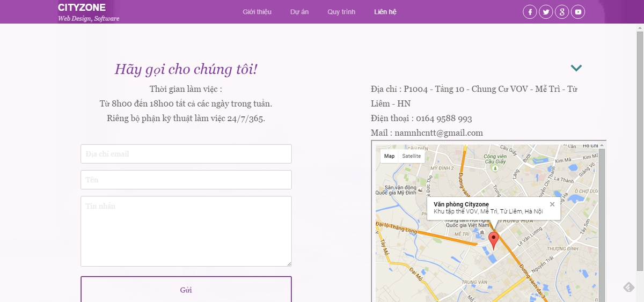Click Văn phòng Cityzone popup title
The image size is (644, 302).
tap(461, 204)
